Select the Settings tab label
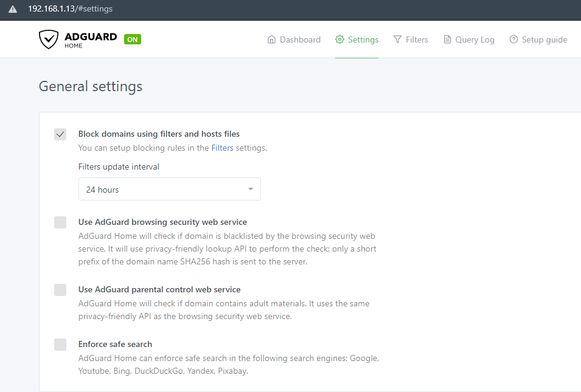Viewport: 581px width, 392px height. (x=363, y=40)
